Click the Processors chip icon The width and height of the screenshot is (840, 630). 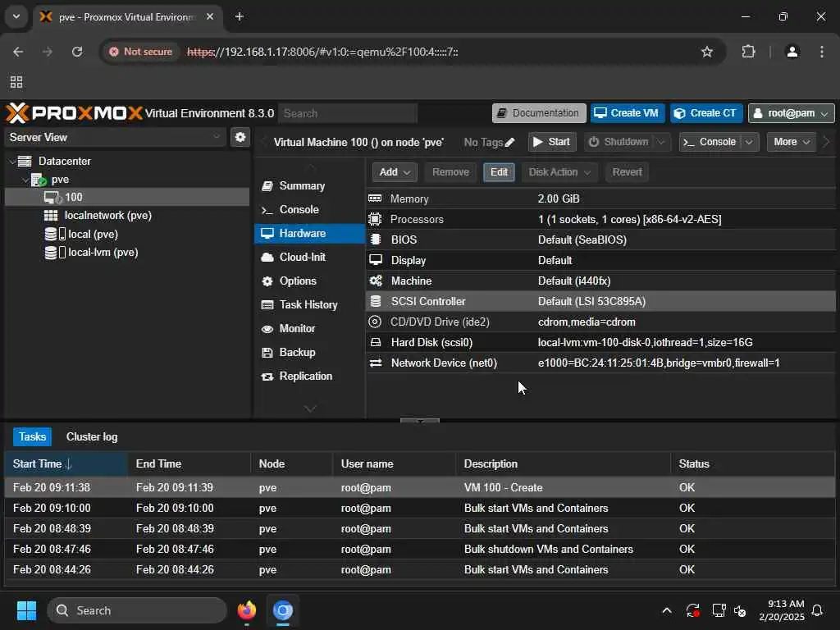pos(375,219)
